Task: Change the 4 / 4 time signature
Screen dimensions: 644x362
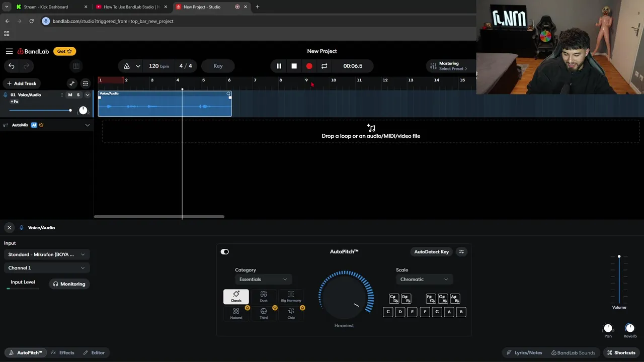Action: click(x=186, y=66)
